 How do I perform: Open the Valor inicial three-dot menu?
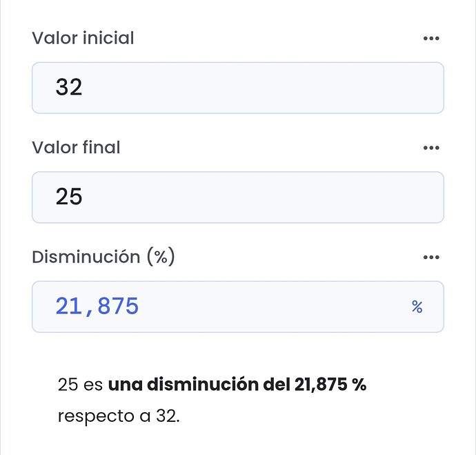431,39
